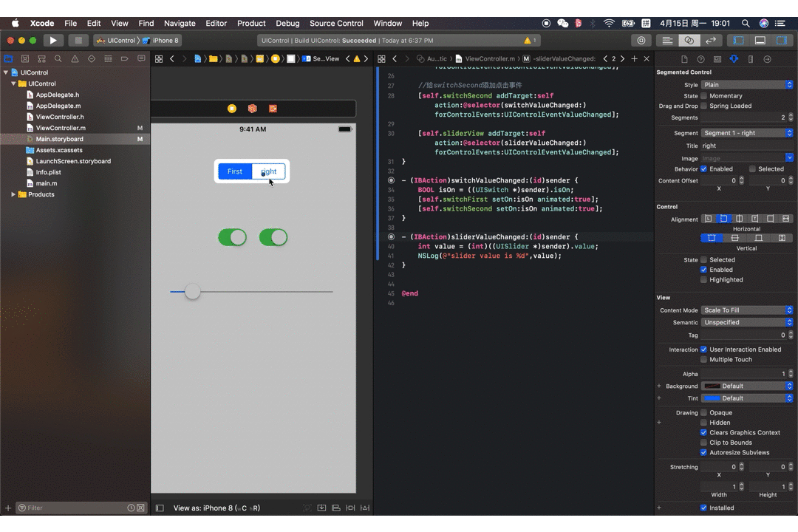Toggle the utilities inspector pane
The image size is (798, 532).
click(782, 40)
